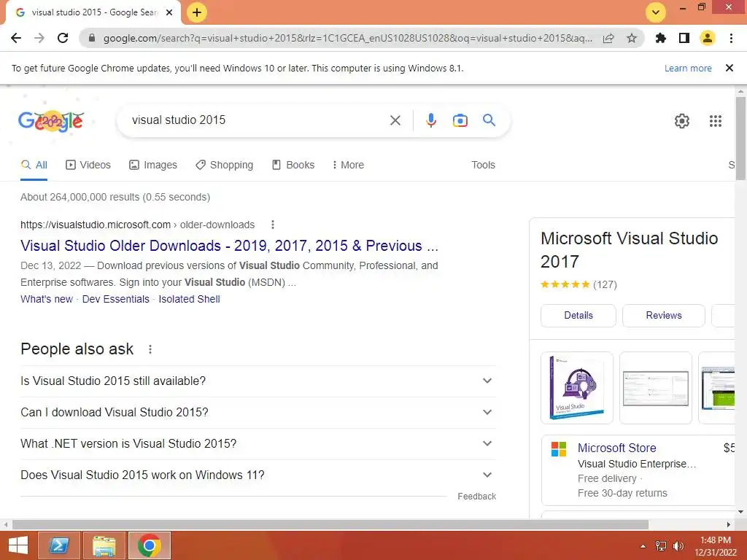Click the address bar URL
The height and width of the screenshot is (560, 747).
348,38
